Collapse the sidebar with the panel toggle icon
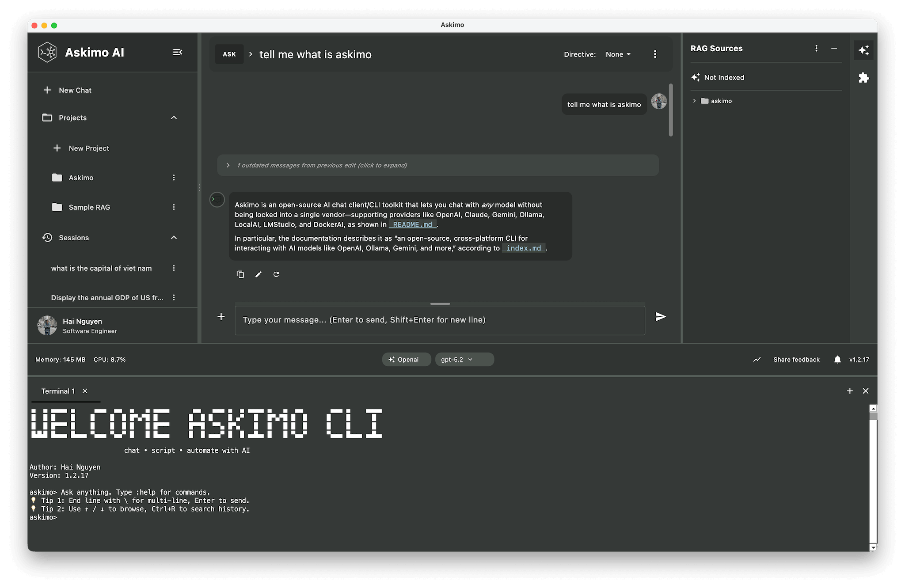The height and width of the screenshot is (588, 905). tap(178, 52)
